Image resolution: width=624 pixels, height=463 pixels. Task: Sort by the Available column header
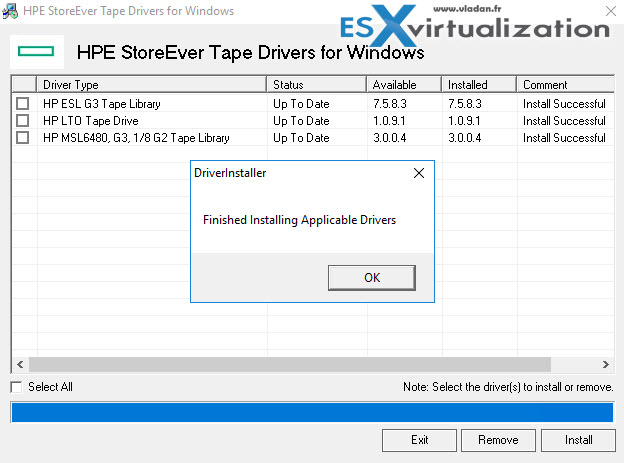(404, 85)
